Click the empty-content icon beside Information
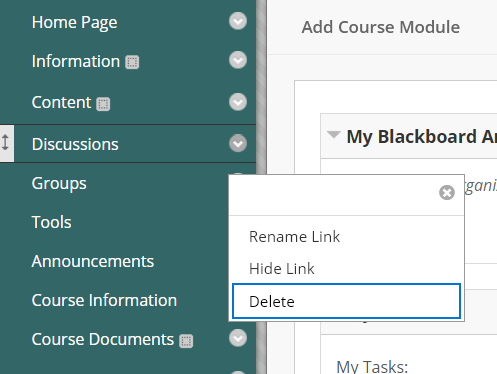This screenshot has width=497, height=374. point(132,62)
